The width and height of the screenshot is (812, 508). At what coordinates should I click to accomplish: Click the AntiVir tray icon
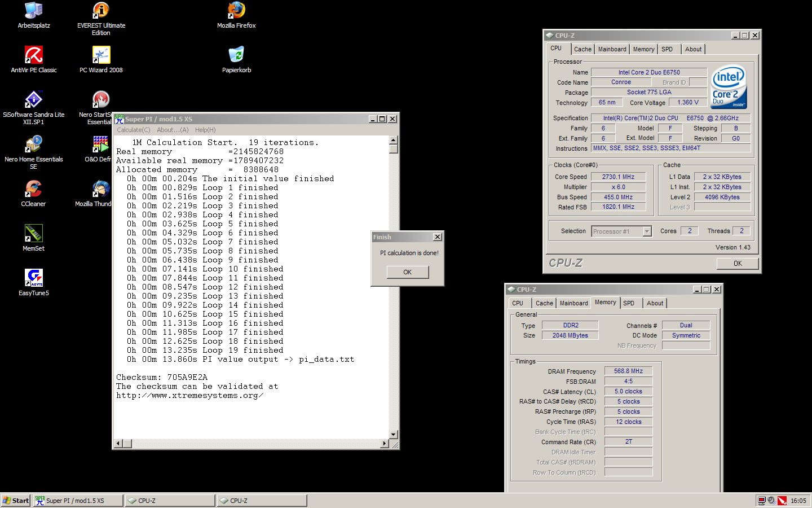click(782, 501)
